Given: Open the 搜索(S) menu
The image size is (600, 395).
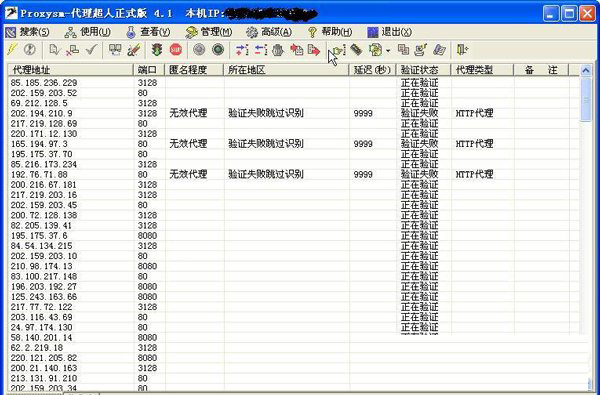Looking at the screenshot, I should (x=28, y=32).
